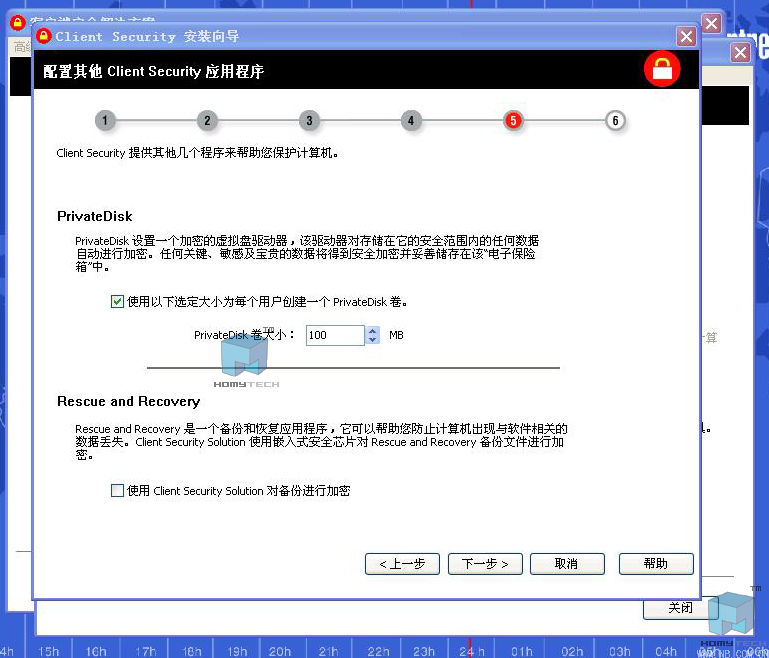Click step 2 circle in wizard progress

tap(207, 121)
